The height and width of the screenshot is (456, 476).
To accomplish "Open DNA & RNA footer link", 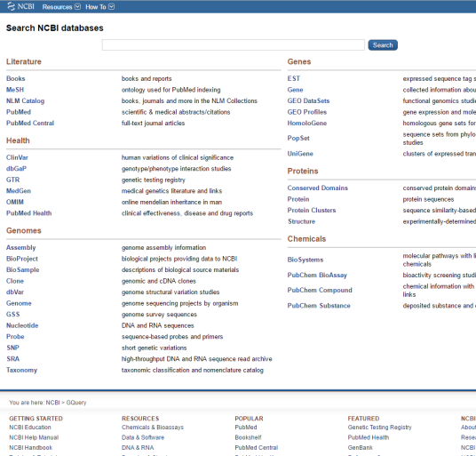I will tap(138, 447).
